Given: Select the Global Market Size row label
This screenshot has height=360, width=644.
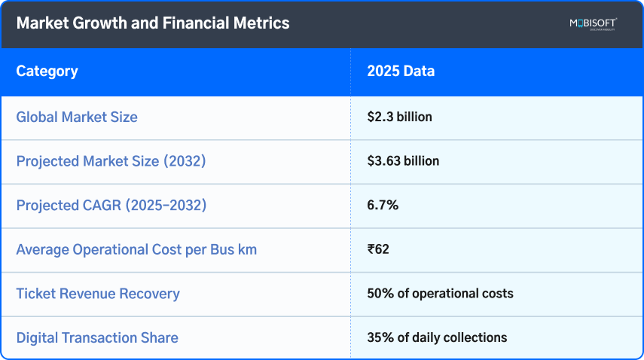Looking at the screenshot, I should coord(76,117).
